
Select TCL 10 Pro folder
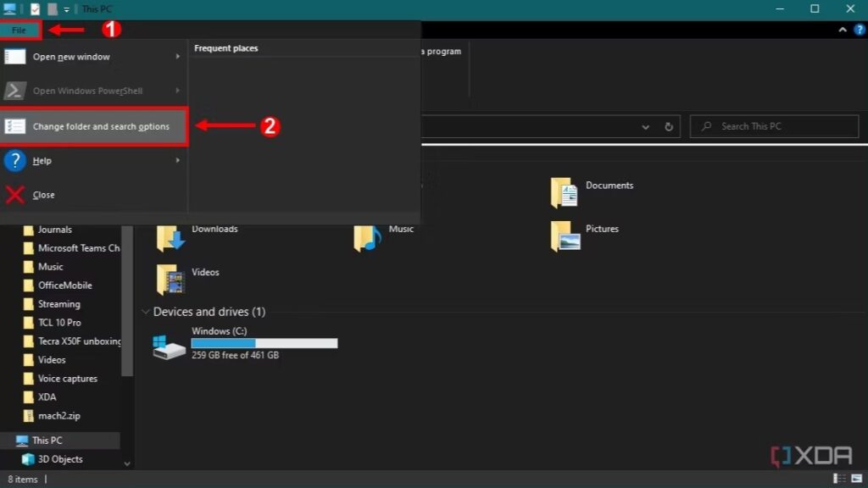point(59,323)
